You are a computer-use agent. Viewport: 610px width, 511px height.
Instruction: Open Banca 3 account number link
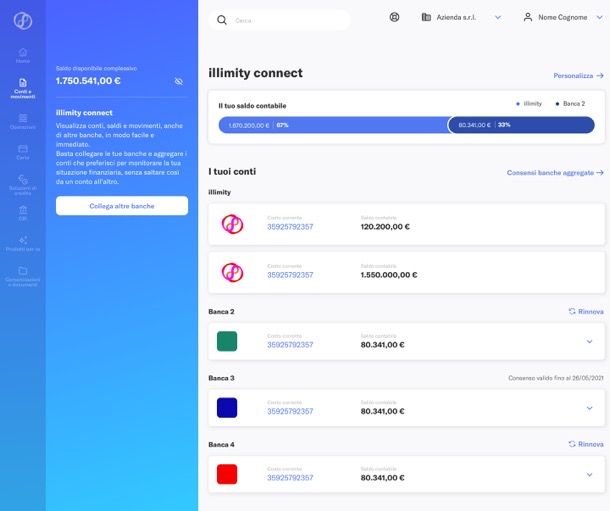290,411
